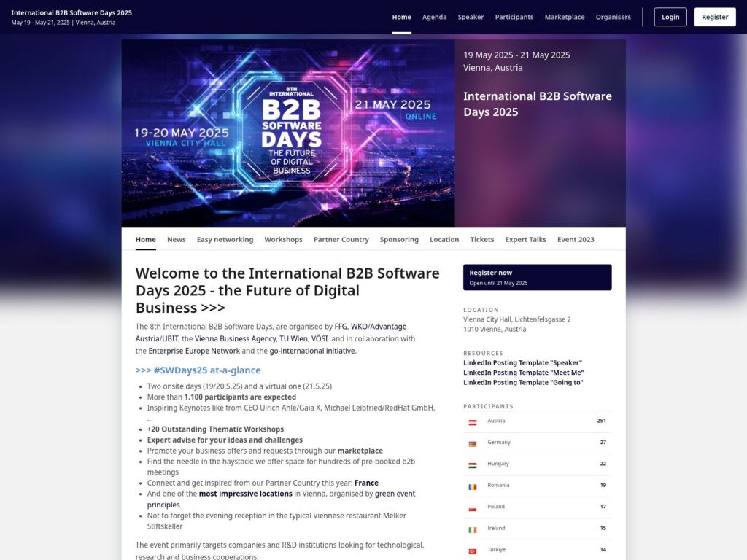Select the Romania flag icon

point(473,485)
